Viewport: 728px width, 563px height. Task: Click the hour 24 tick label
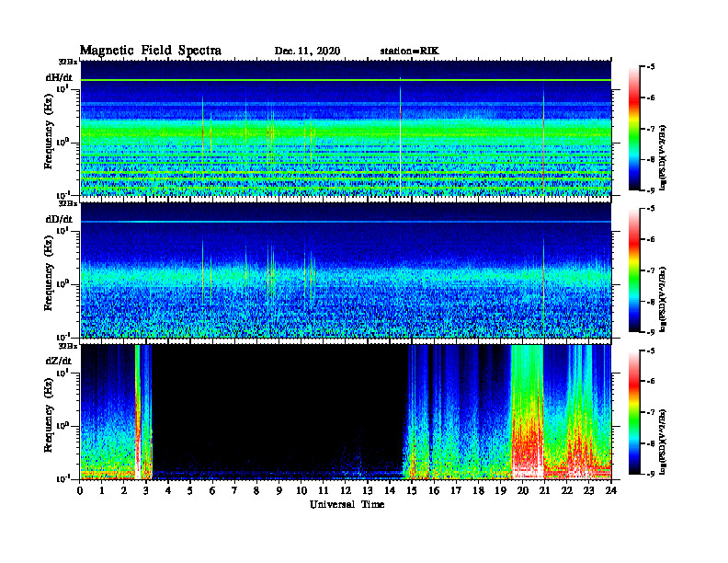pos(611,490)
